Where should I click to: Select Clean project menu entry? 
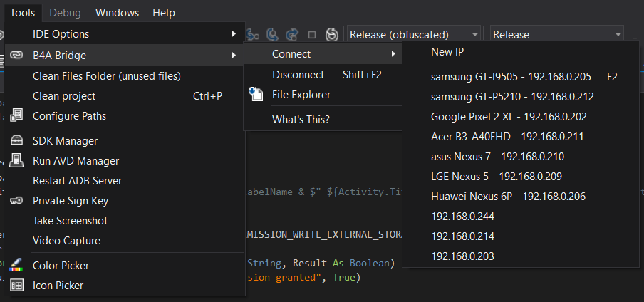tap(64, 95)
